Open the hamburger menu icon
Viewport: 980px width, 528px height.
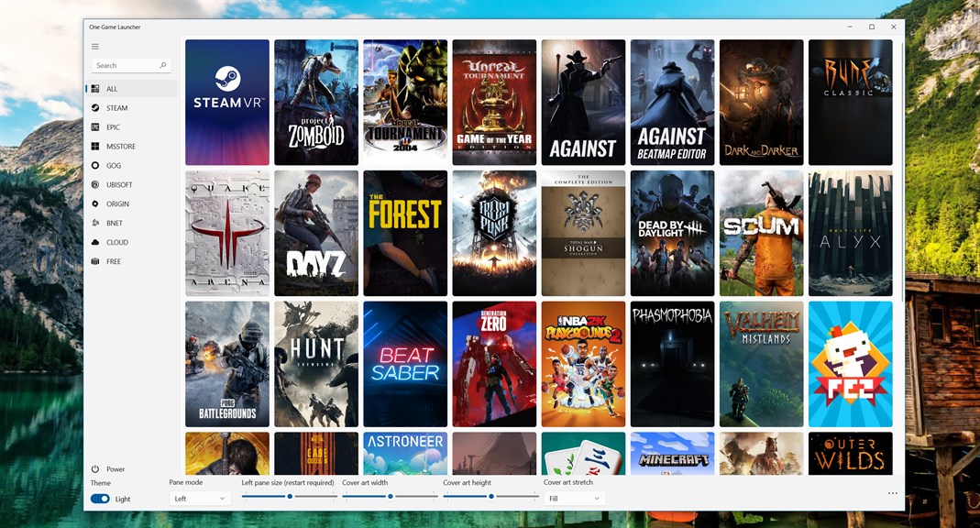(95, 46)
